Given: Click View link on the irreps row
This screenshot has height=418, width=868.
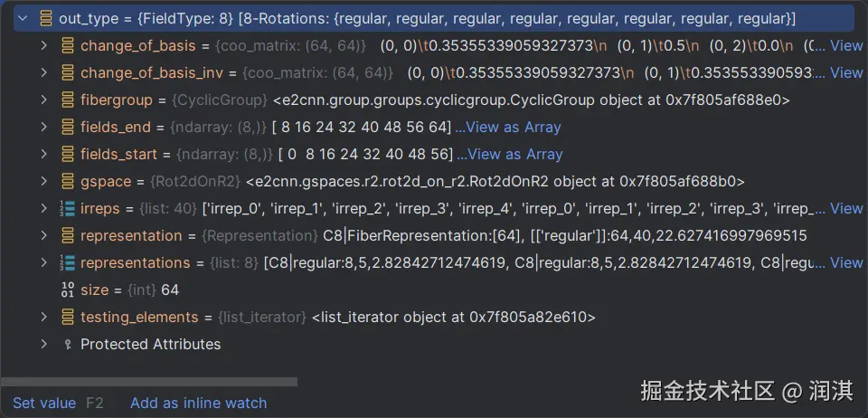Looking at the screenshot, I should (x=846, y=208).
